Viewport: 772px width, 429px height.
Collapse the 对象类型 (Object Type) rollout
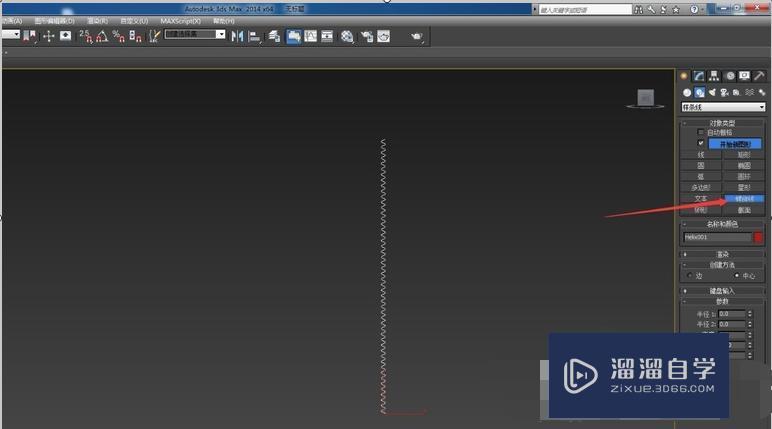coord(722,123)
